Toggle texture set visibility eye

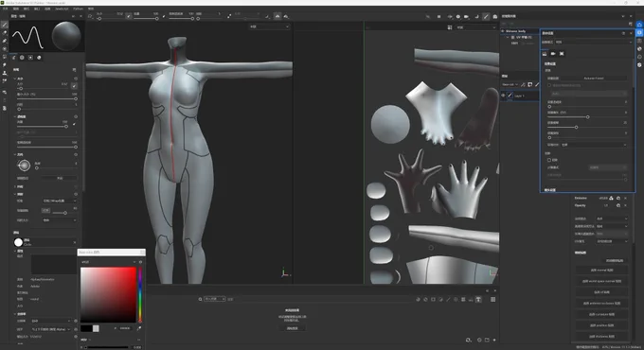[x=503, y=31]
